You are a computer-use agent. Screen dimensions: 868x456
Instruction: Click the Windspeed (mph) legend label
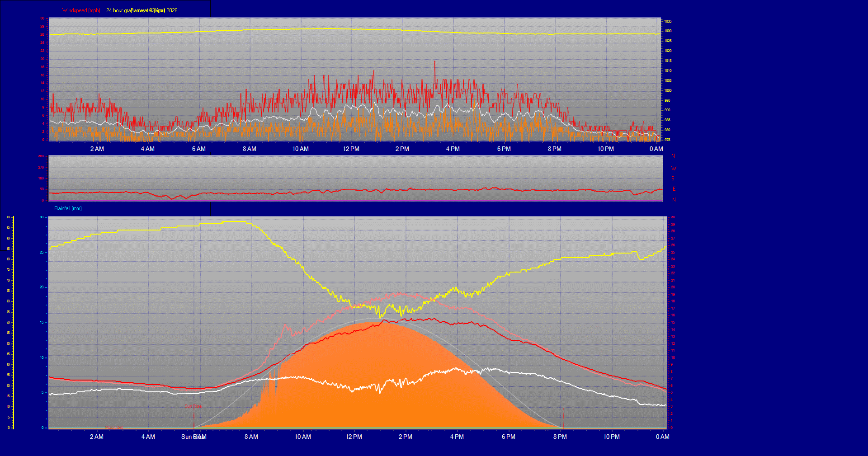click(x=81, y=10)
